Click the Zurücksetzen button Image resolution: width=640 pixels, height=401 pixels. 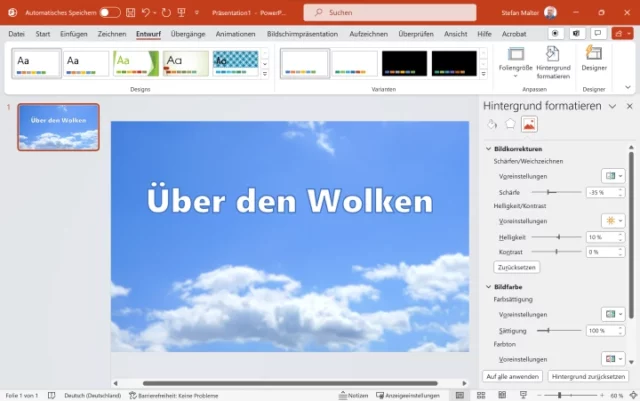coord(517,267)
